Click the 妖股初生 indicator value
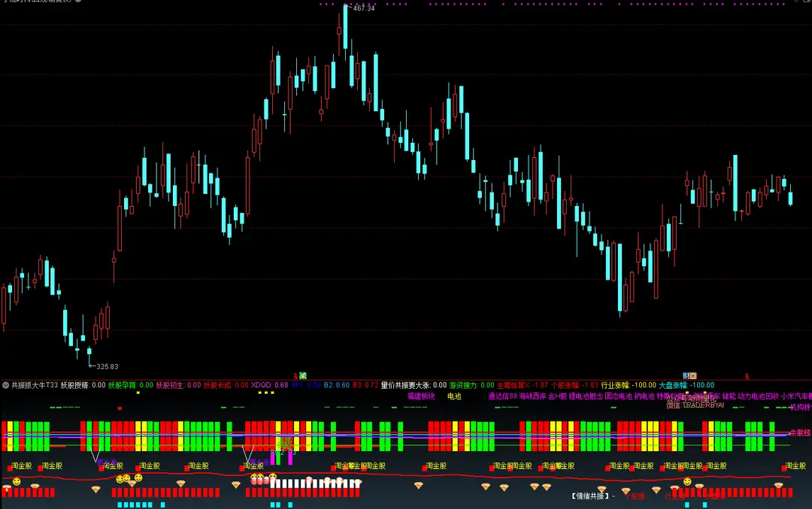The width and height of the screenshot is (812, 509). pos(178,385)
